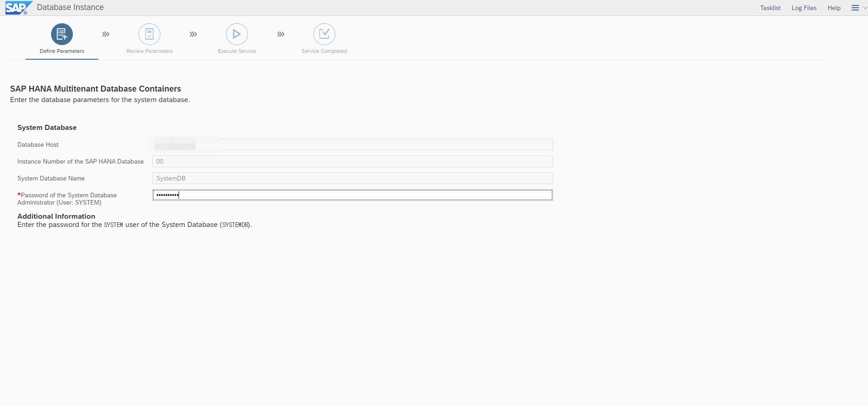Screen dimensions: 868x406
Task: Click the 'Password of the System Database Administrator' label
Action: click(67, 199)
